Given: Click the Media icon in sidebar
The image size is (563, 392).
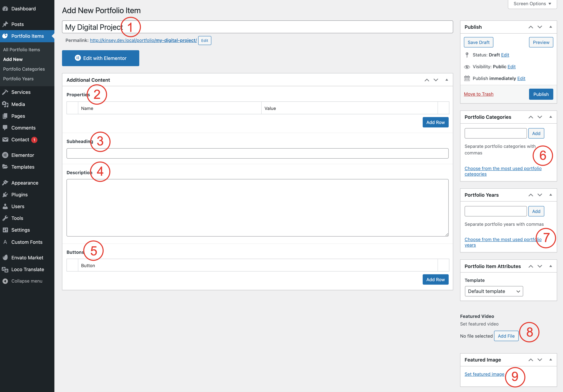Looking at the screenshot, I should 5,104.
